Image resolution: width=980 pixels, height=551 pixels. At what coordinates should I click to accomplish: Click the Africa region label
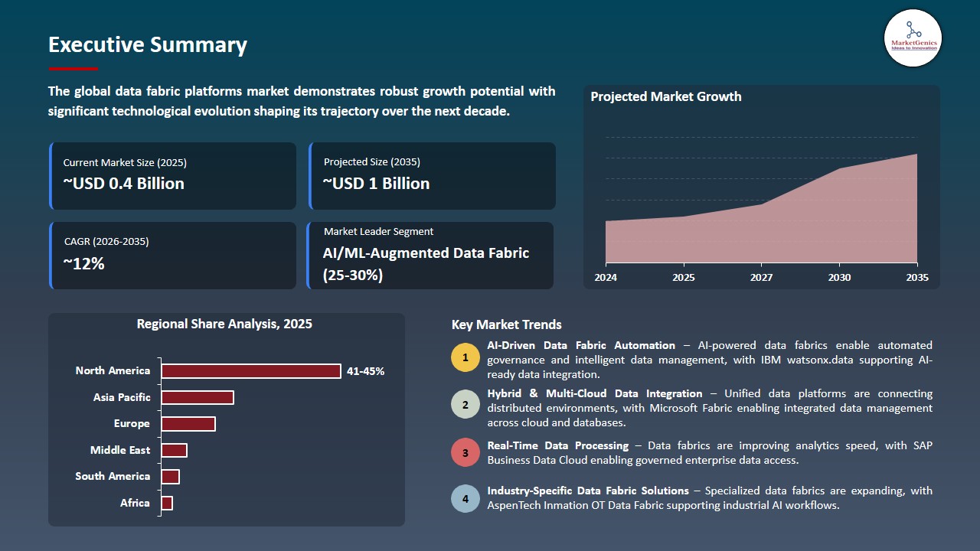point(135,503)
